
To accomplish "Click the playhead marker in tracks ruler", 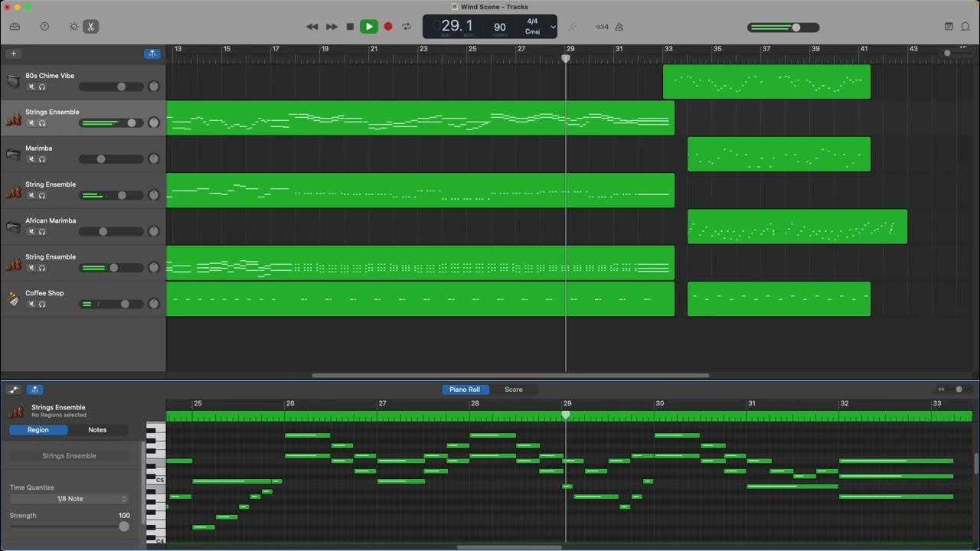I will click(566, 58).
